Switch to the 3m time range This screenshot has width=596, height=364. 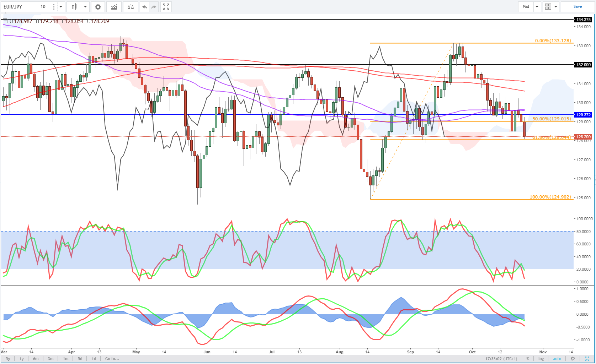(51, 359)
